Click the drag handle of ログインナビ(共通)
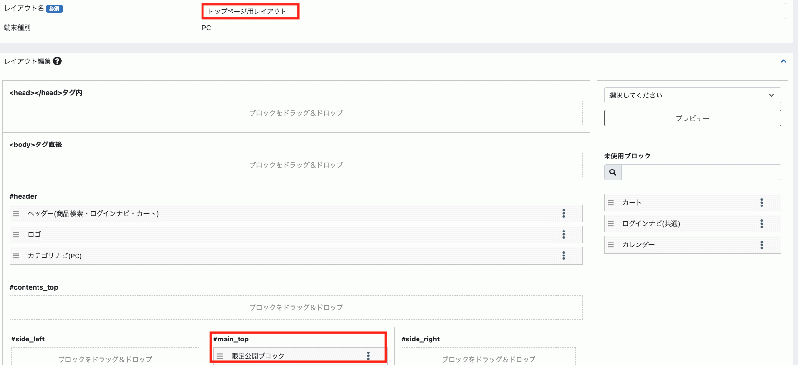This screenshot has width=798, height=365. pyautogui.click(x=611, y=223)
